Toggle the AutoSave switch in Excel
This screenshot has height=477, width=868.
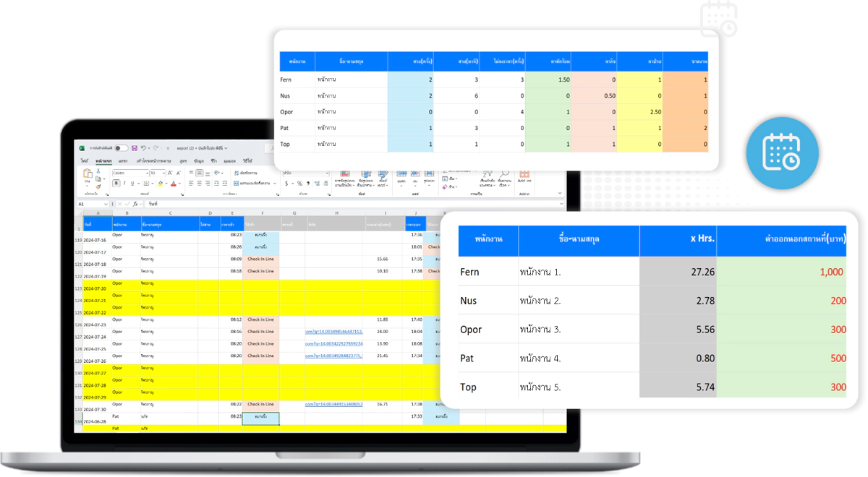point(121,148)
